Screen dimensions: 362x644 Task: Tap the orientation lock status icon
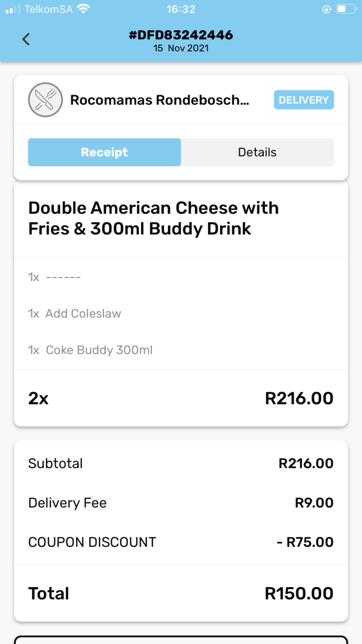[326, 9]
